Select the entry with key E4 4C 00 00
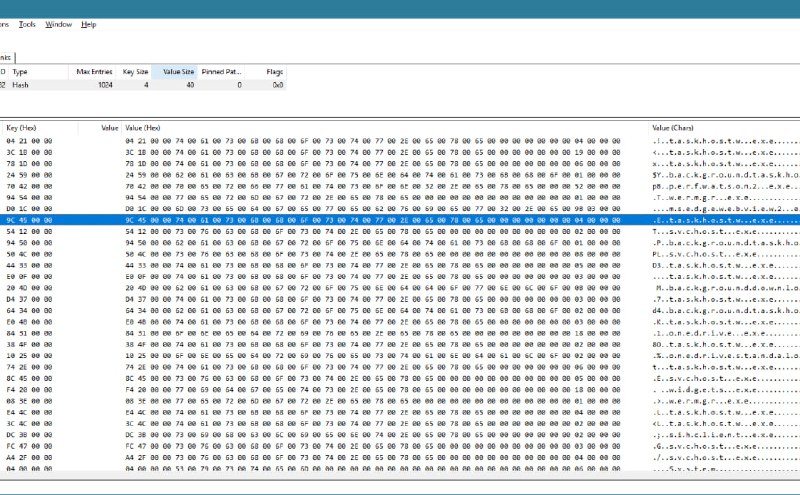Screen dimensions: 800x495 [29, 412]
